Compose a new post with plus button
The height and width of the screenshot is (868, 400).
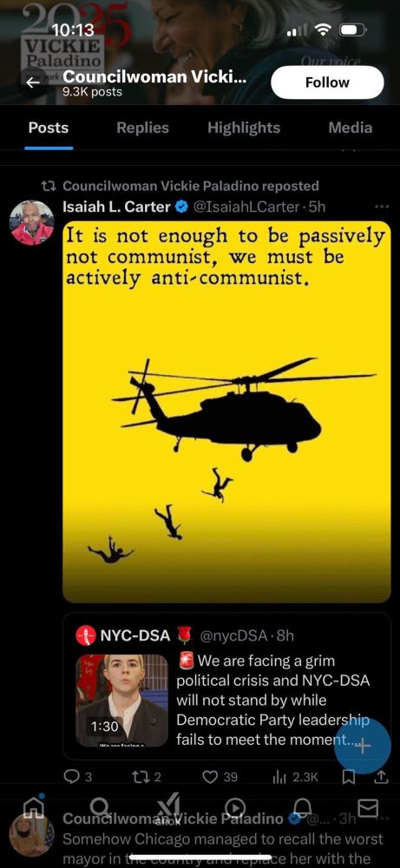[x=363, y=746]
